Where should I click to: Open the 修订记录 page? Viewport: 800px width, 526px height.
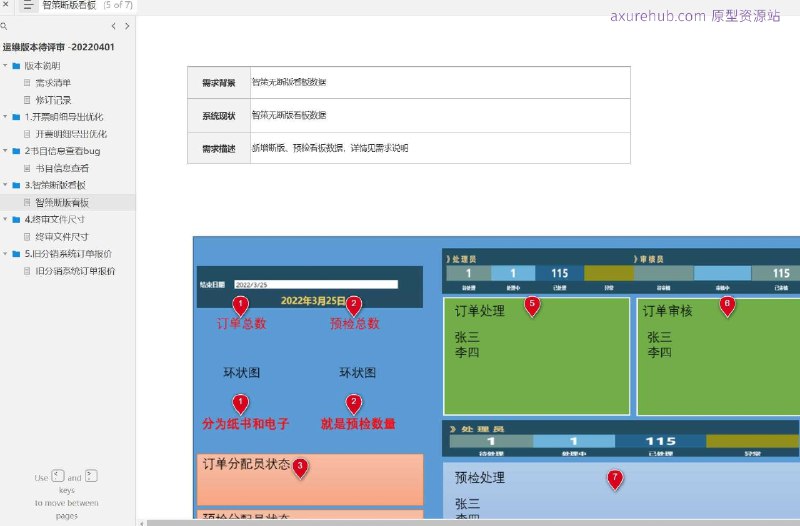pyautogui.click(x=53, y=100)
